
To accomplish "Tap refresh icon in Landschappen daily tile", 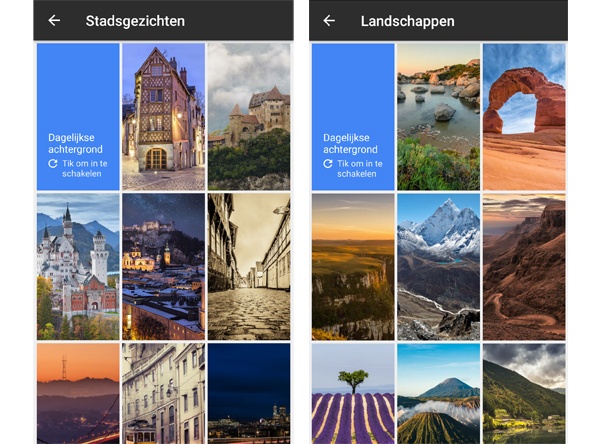I will (x=328, y=164).
